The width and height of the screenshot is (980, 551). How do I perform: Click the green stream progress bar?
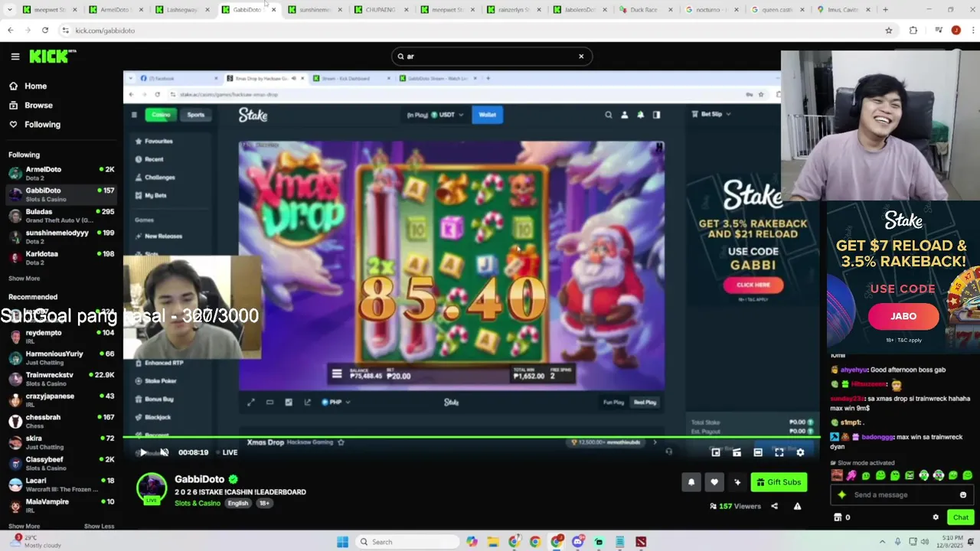pos(471,439)
